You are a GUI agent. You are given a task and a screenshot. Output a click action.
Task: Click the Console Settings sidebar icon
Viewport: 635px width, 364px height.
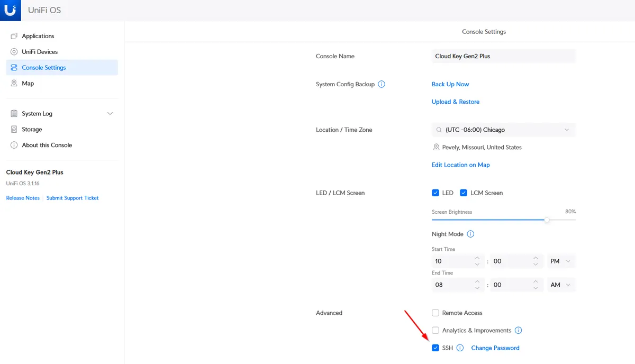click(x=14, y=68)
